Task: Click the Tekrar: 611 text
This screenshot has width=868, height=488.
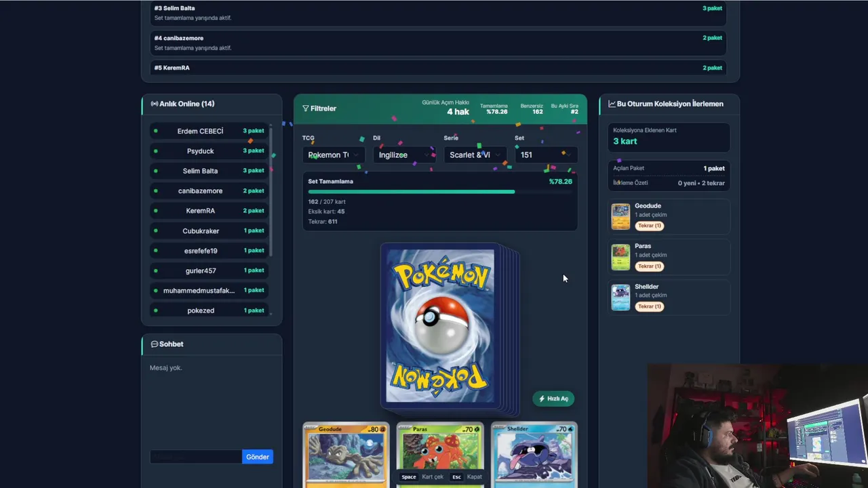Action: point(323,222)
